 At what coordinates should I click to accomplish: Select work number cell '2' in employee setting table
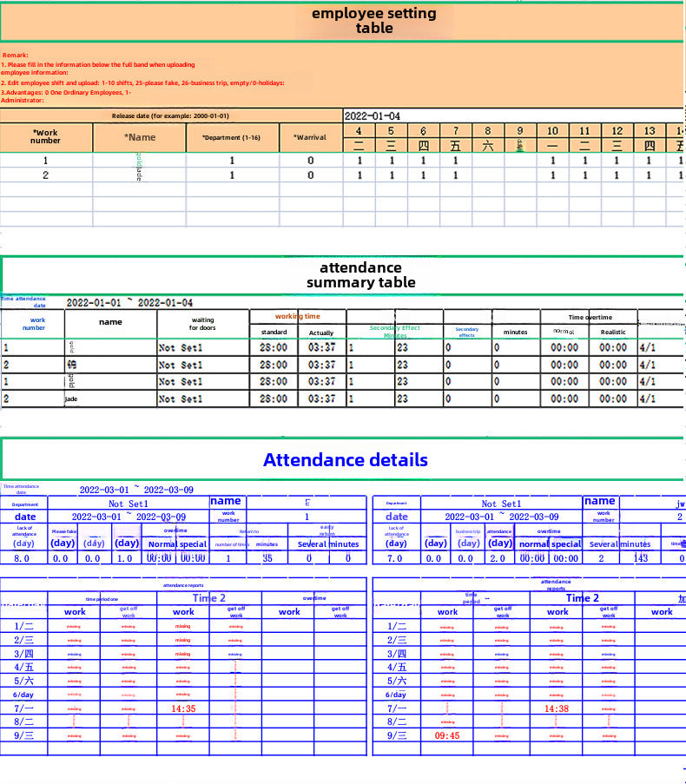click(x=45, y=175)
